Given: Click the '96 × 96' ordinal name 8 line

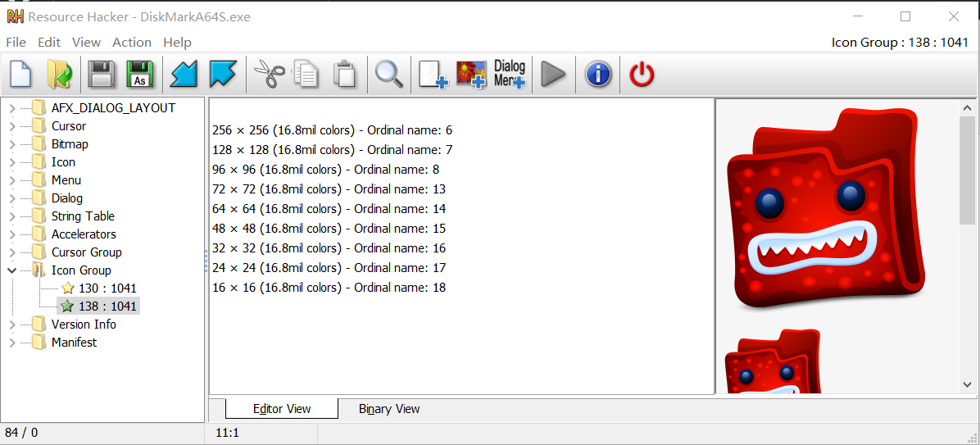Looking at the screenshot, I should tap(325, 170).
